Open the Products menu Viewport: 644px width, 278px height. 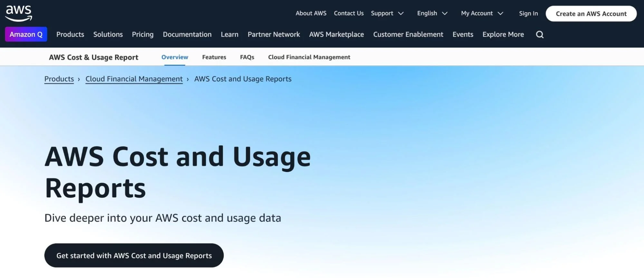tap(70, 34)
